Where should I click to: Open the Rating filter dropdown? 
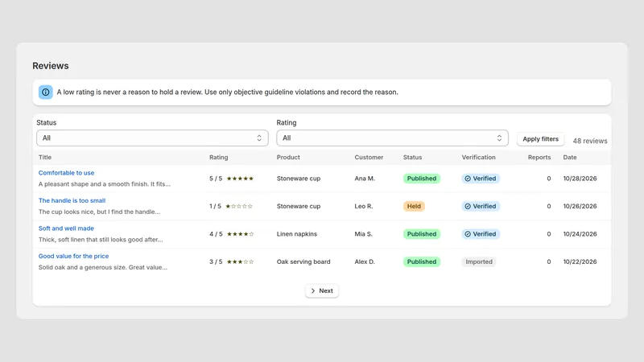pyautogui.click(x=392, y=138)
